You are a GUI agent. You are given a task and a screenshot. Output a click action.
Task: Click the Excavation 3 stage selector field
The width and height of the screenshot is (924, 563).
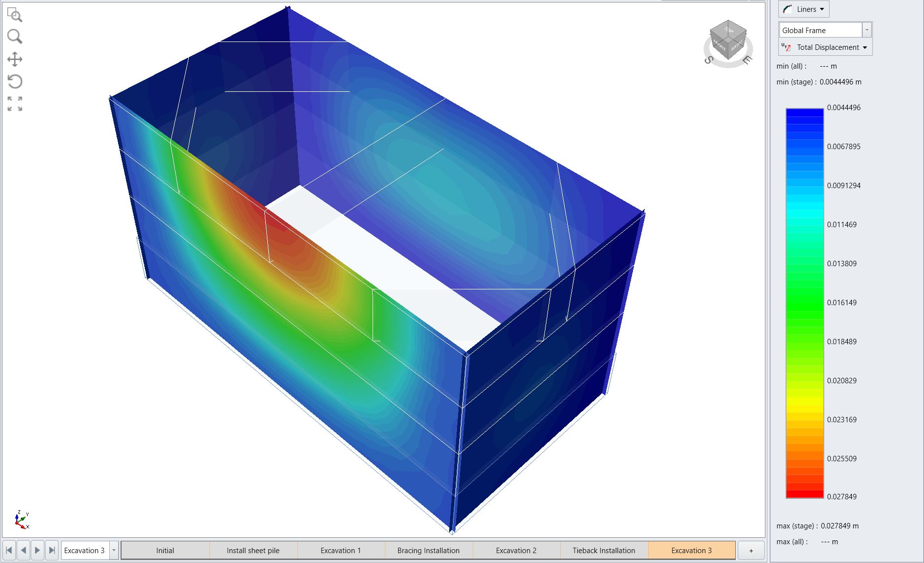pos(85,550)
